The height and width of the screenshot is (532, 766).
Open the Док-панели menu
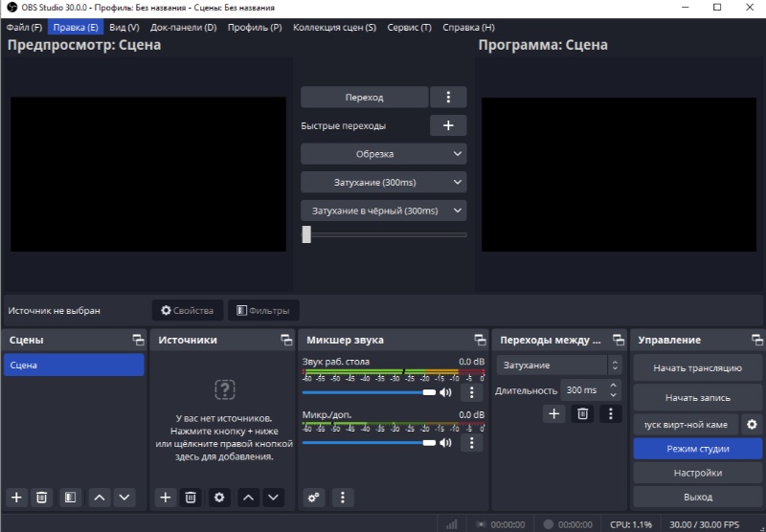183,28
